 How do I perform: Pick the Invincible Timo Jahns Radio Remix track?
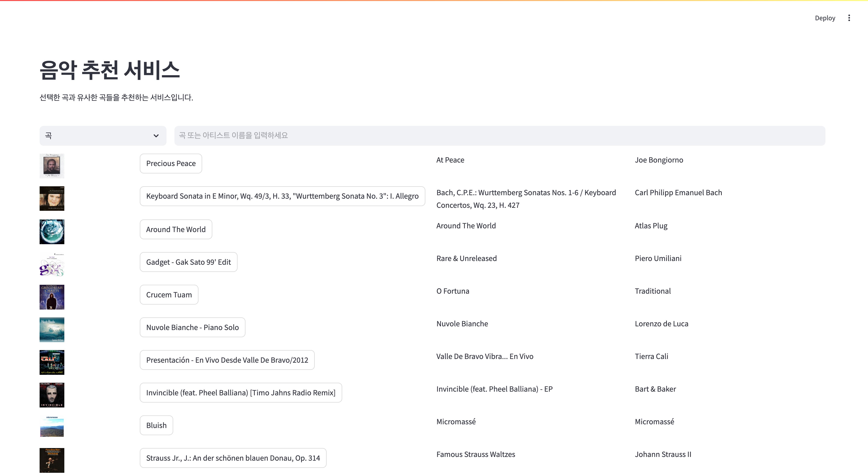tap(241, 393)
